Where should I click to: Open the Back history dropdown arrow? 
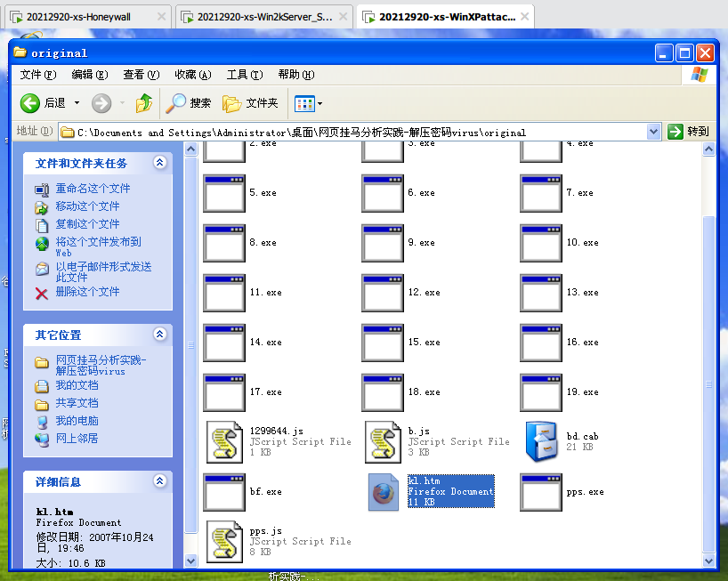click(77, 103)
